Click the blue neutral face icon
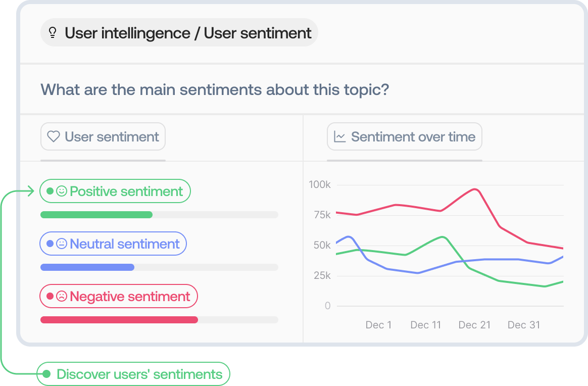This screenshot has width=588, height=386. (62, 244)
